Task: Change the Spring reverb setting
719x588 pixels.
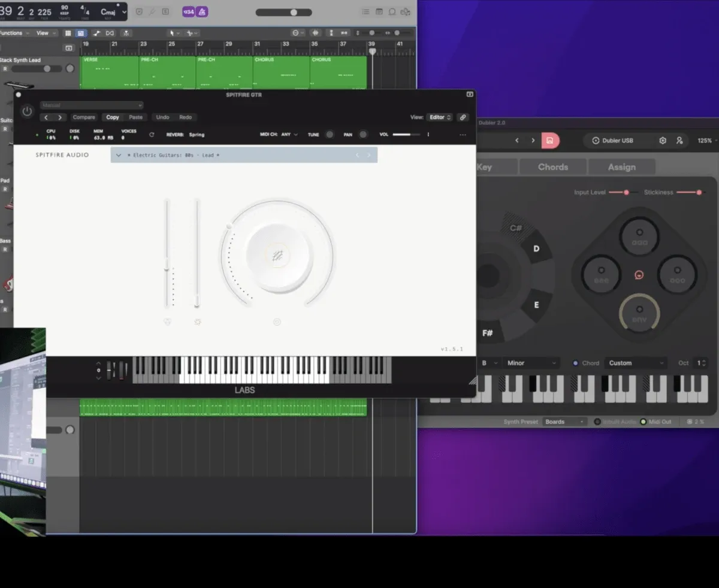Action: 197,135
